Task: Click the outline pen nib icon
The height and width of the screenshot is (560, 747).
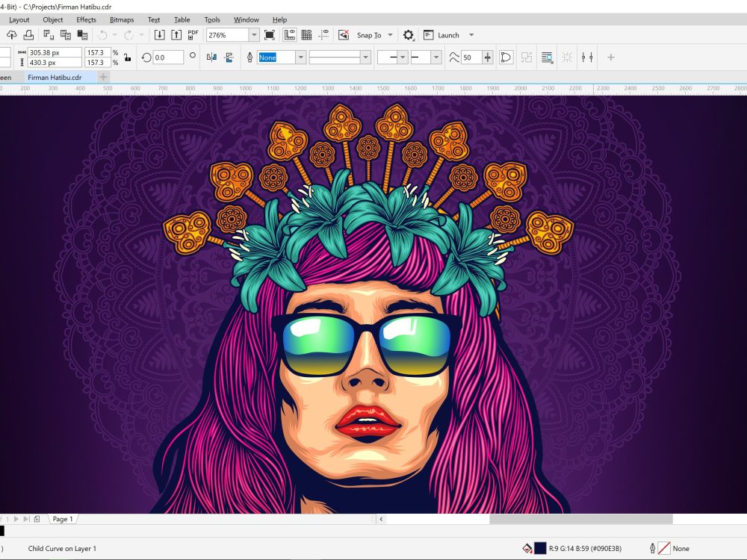Action: [249, 57]
